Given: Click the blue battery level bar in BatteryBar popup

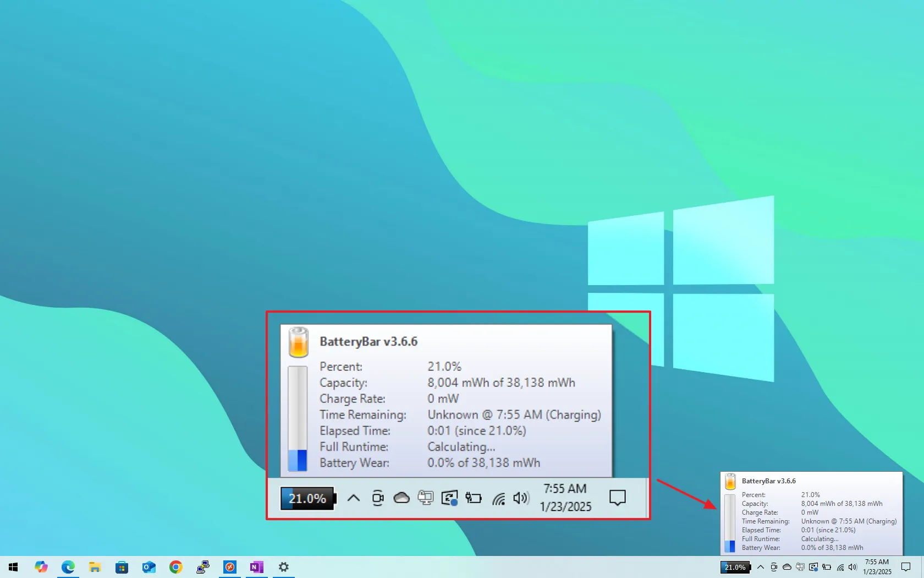Looking at the screenshot, I should tap(298, 457).
